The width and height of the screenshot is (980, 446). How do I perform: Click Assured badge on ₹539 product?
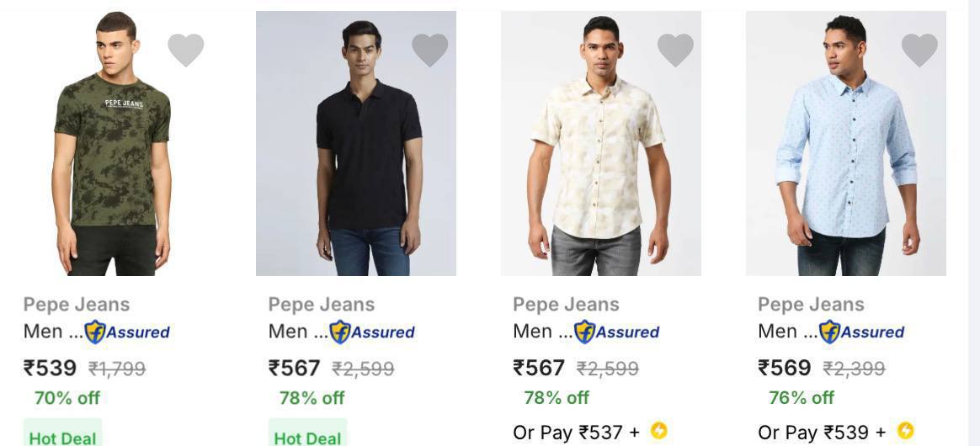click(x=127, y=332)
